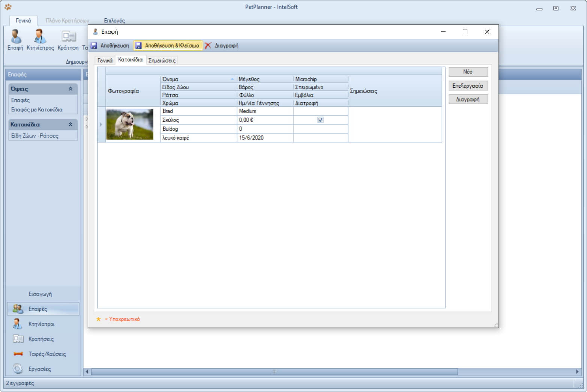The width and height of the screenshot is (587, 392).
Task: Click the Νέο button
Action: 468,72
